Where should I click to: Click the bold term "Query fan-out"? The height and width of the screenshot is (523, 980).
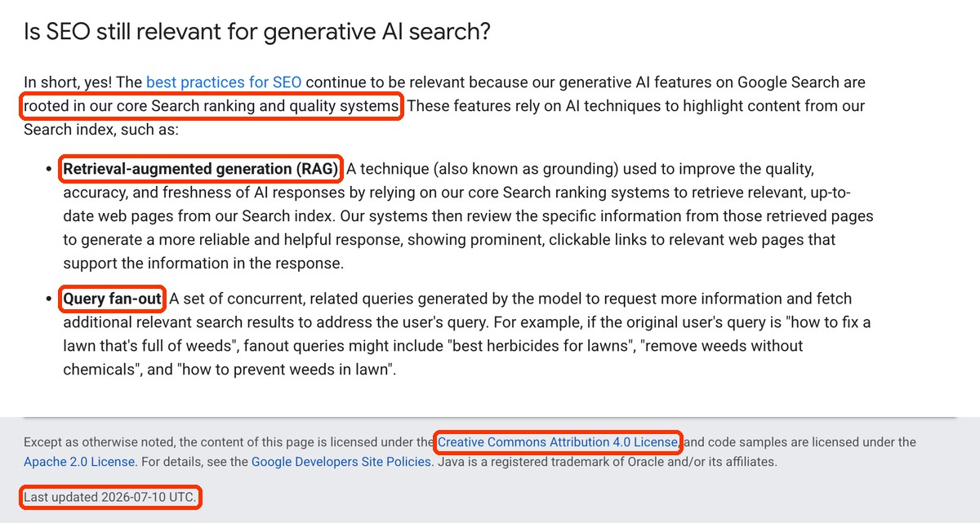pos(113,299)
